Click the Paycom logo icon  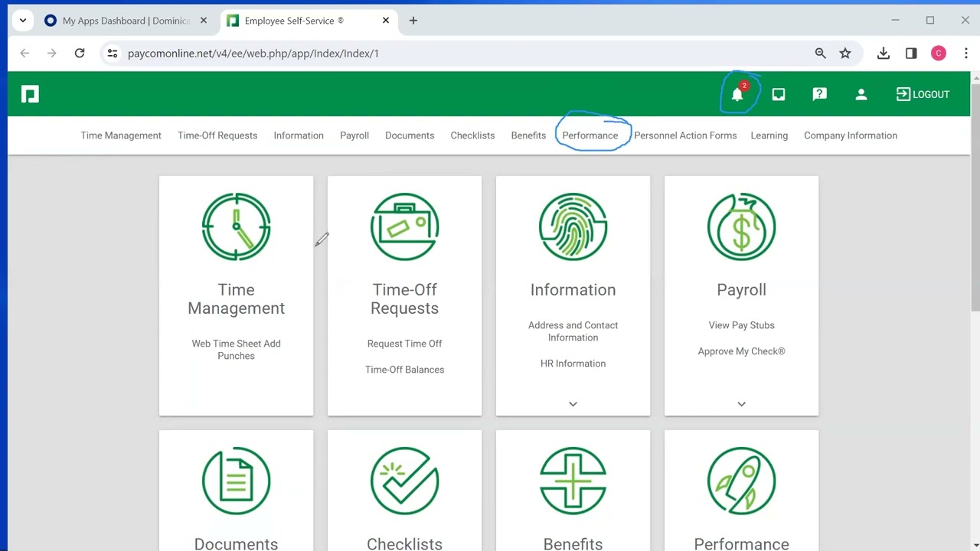[x=30, y=94]
